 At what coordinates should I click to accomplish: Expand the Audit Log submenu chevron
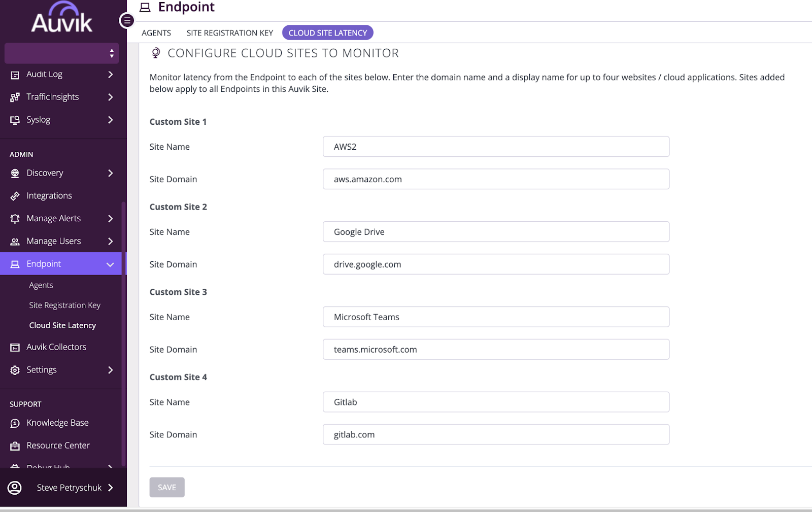click(111, 75)
